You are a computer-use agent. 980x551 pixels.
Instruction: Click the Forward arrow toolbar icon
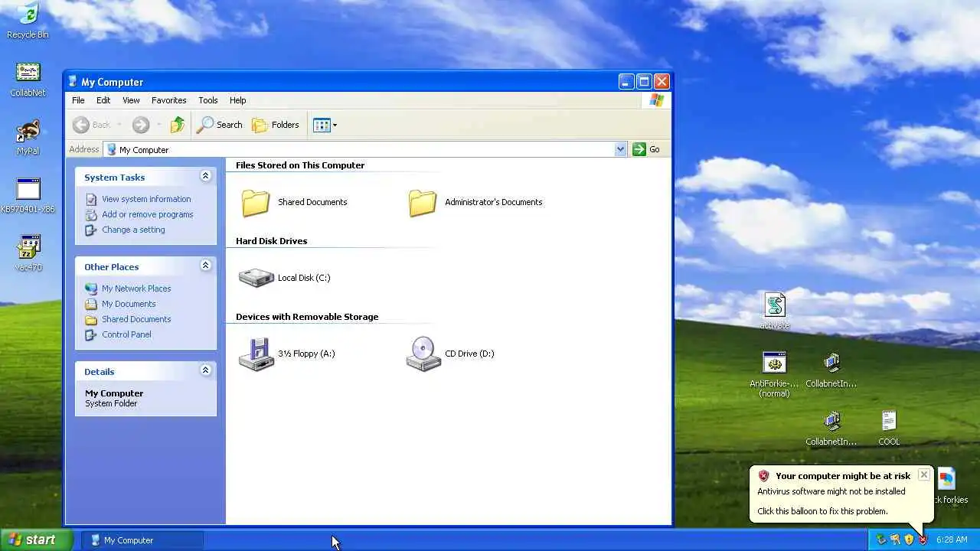point(140,125)
